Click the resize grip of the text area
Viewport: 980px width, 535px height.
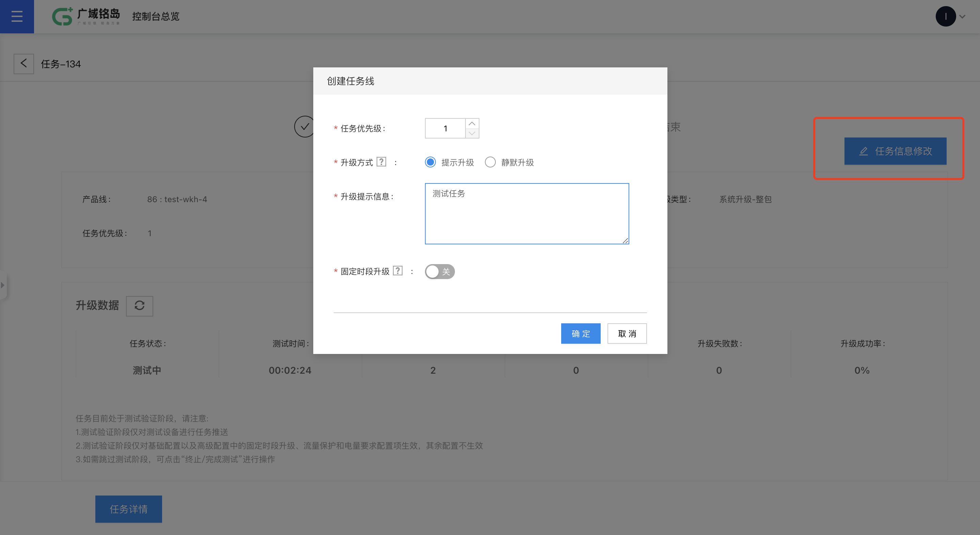click(625, 240)
